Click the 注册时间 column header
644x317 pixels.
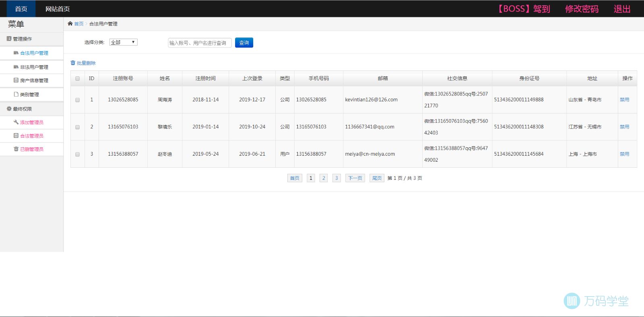click(x=206, y=78)
